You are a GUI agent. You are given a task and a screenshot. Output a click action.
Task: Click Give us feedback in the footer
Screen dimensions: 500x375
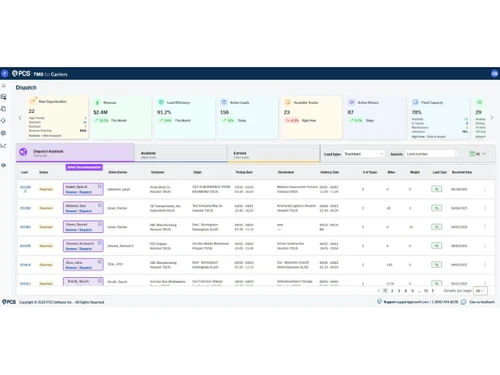[x=482, y=302]
